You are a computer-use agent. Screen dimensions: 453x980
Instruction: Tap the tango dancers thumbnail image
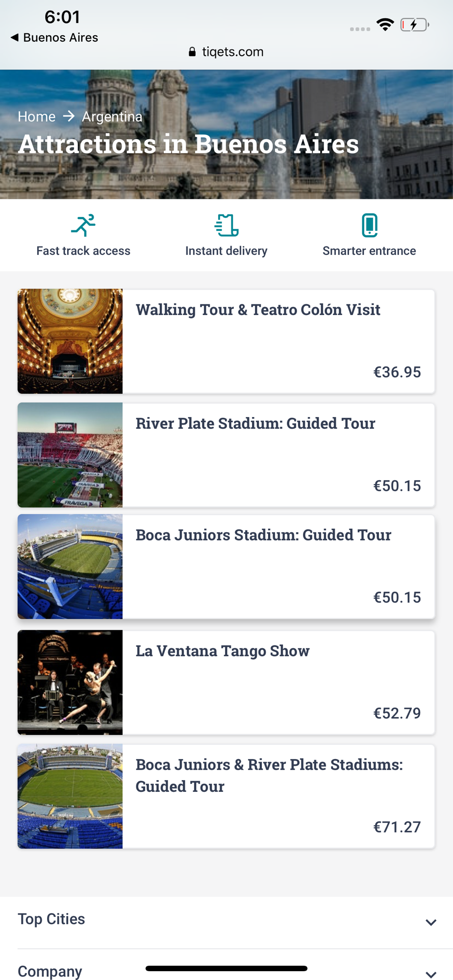coord(70,682)
